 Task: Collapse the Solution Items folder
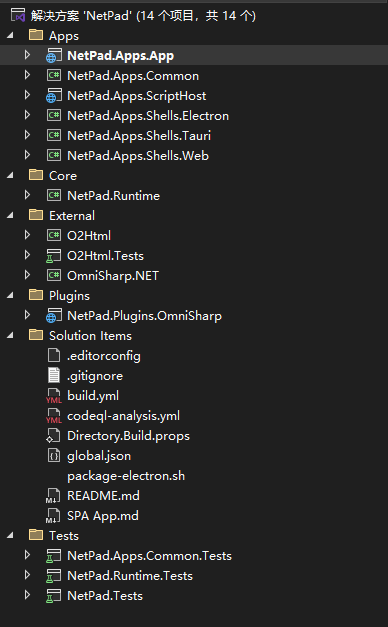pos(10,335)
